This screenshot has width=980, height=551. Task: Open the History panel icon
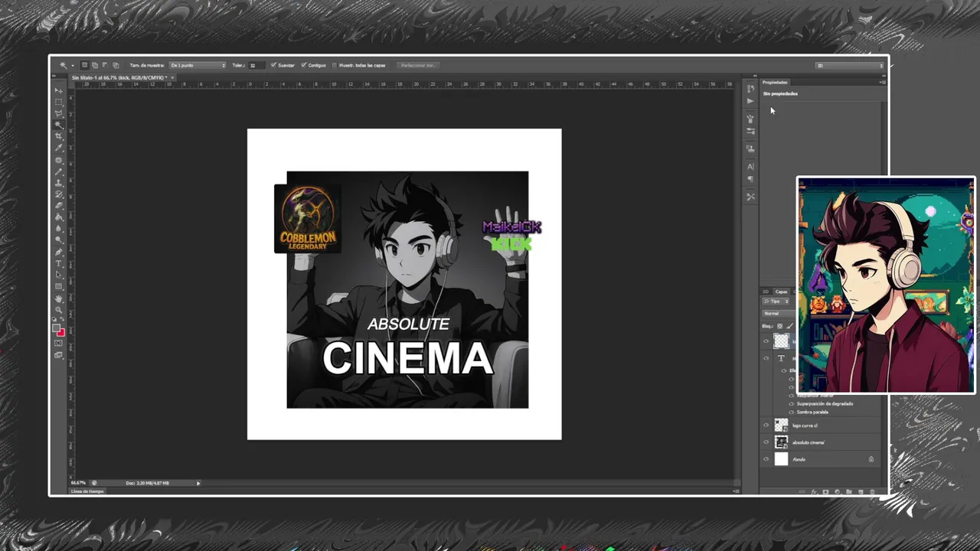click(x=750, y=88)
